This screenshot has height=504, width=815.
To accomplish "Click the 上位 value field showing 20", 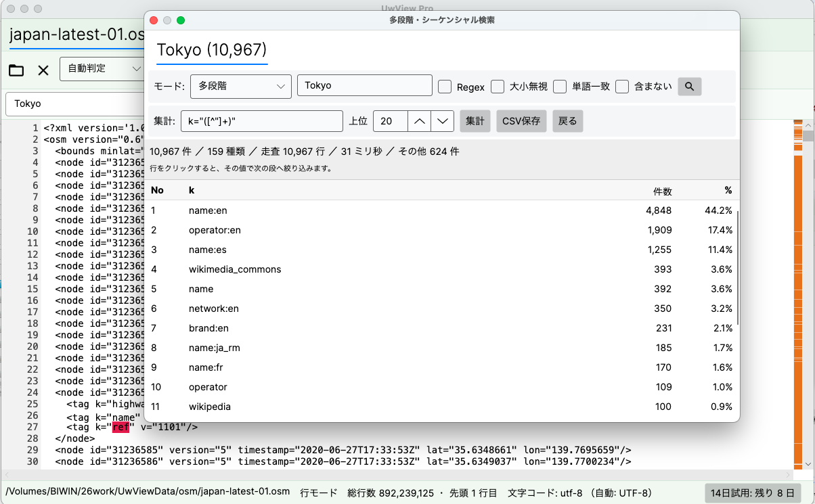I will (x=391, y=121).
